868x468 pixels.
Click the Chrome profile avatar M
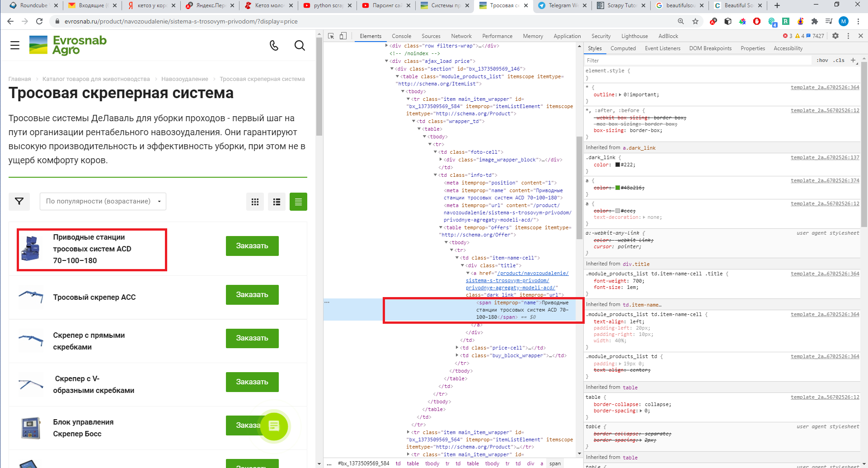click(844, 21)
